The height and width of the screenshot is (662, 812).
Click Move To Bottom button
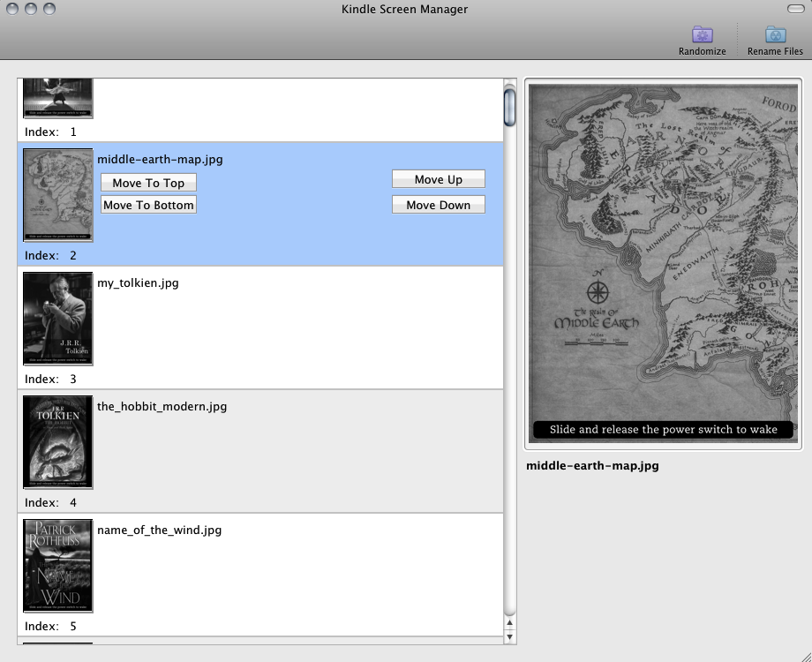(x=148, y=205)
